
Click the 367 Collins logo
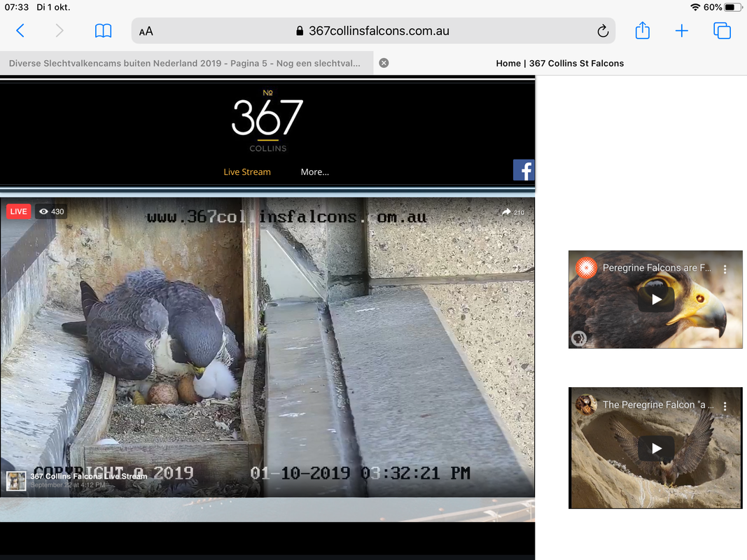267,121
